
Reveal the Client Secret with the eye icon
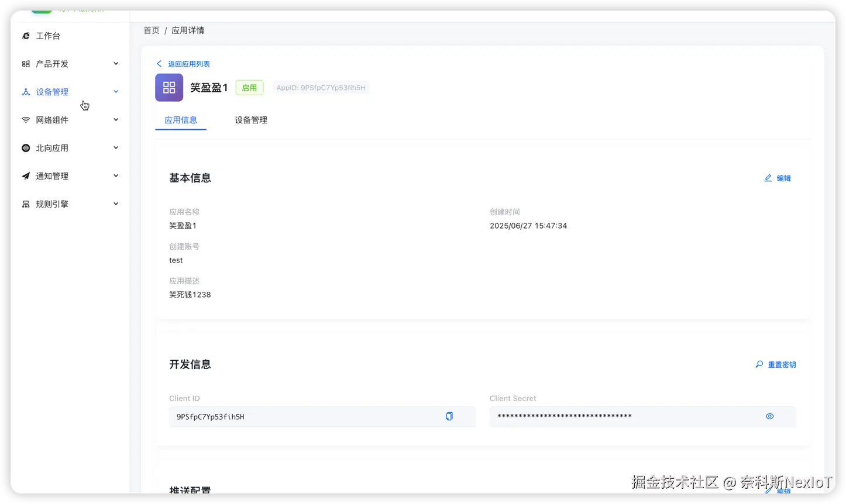coord(769,416)
